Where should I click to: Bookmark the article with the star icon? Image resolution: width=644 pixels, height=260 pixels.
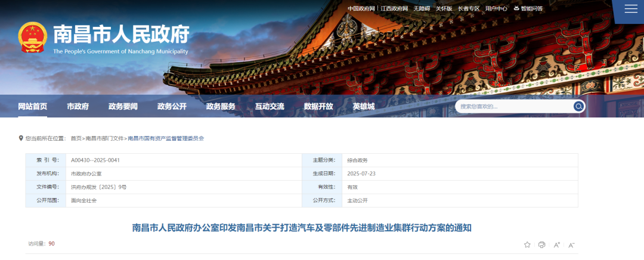pyautogui.click(x=527, y=244)
